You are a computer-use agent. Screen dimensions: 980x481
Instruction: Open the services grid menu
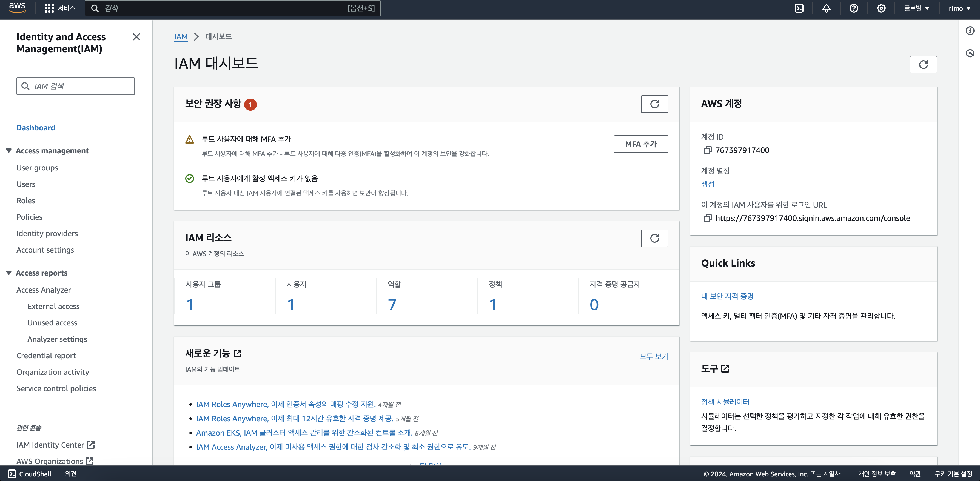[x=49, y=8]
